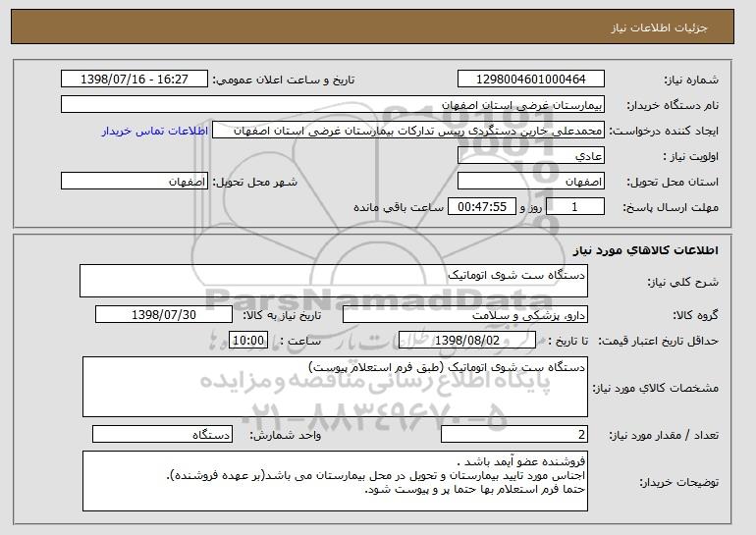
Task: Click the quantity field showing 2
Action: point(514,434)
